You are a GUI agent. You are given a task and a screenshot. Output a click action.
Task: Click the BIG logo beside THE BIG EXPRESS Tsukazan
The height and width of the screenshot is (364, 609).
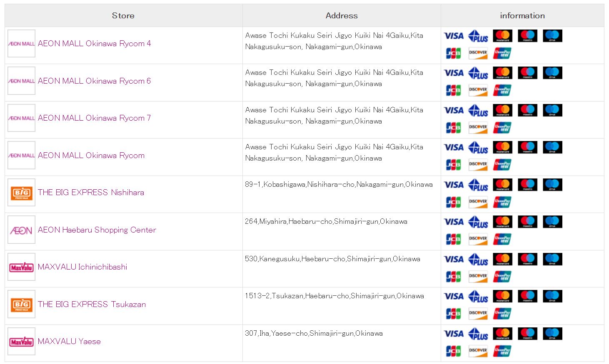pos(21,304)
